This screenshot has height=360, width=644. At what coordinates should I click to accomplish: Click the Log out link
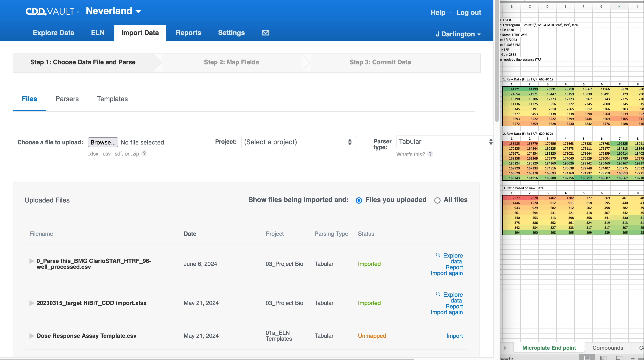(468, 13)
